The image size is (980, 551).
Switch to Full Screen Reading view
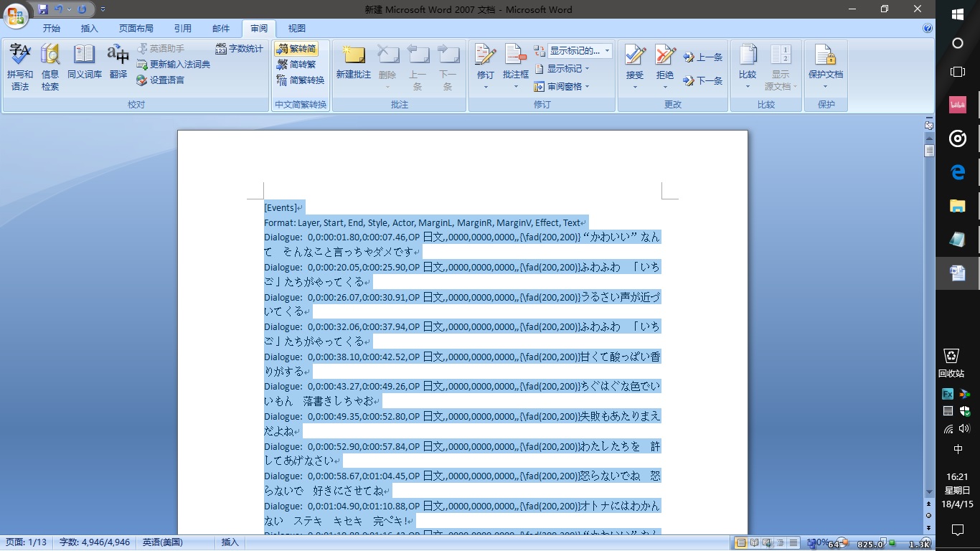click(x=755, y=543)
